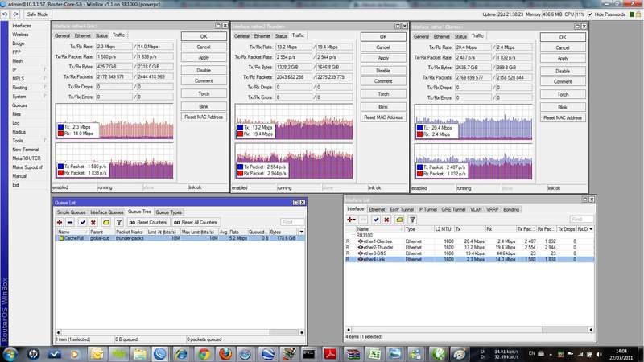Viewport: 644px width, 362px height.
Task: Toggle Safe Mode
Action: [x=37, y=14]
